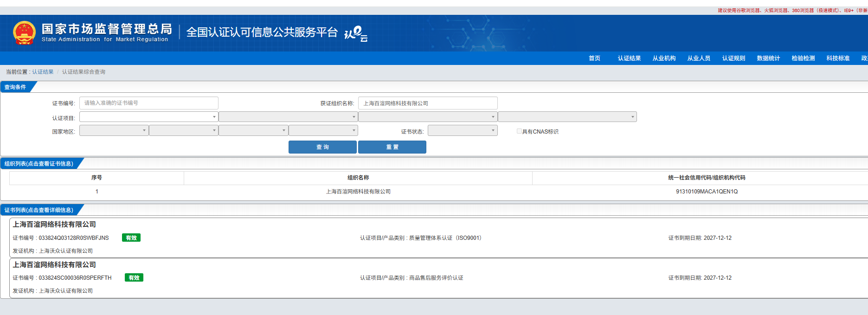Select 从业机构 in the navigation bar

664,58
